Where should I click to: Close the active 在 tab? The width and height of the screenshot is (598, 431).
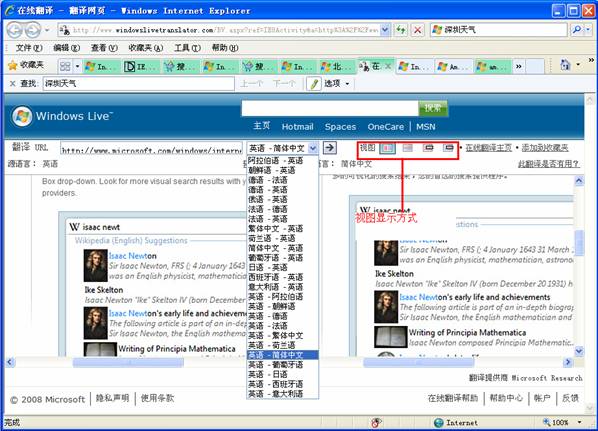tap(388, 66)
